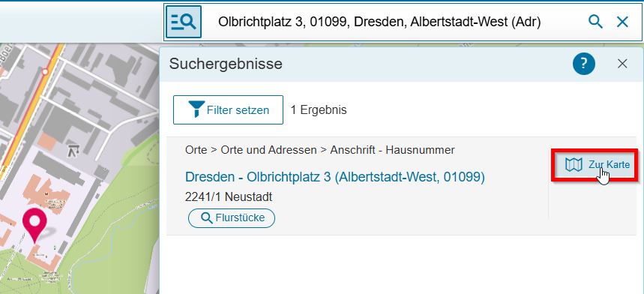Select the 2241/1 Neustadt parcel text
The image size is (644, 294).
pyautogui.click(x=229, y=197)
